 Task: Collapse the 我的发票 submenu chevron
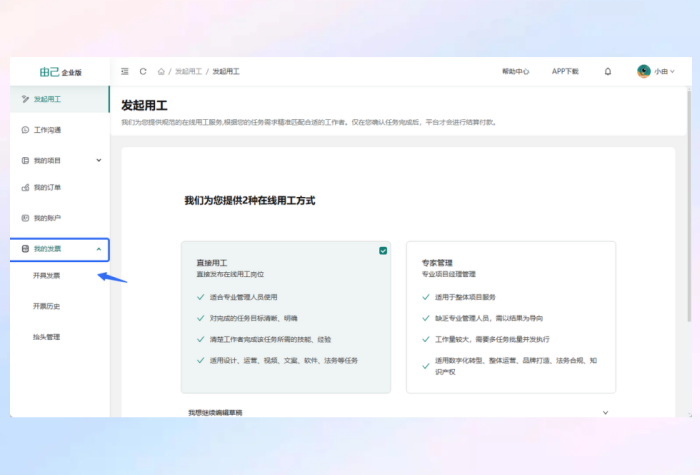coord(99,249)
